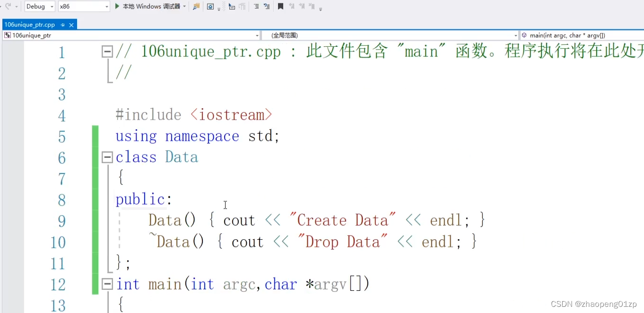The image size is (644, 313).
Task: Collapse the comment block at line 1
Action: point(107,52)
